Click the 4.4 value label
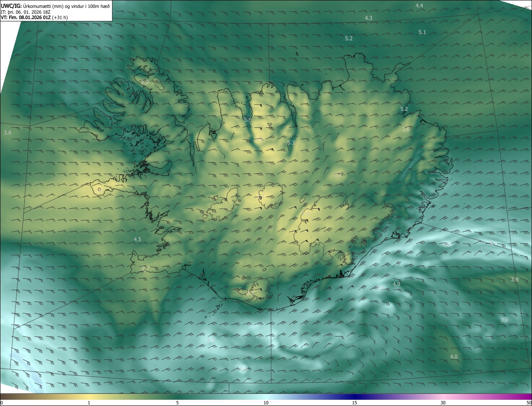The image size is (532, 406). click(419, 5)
